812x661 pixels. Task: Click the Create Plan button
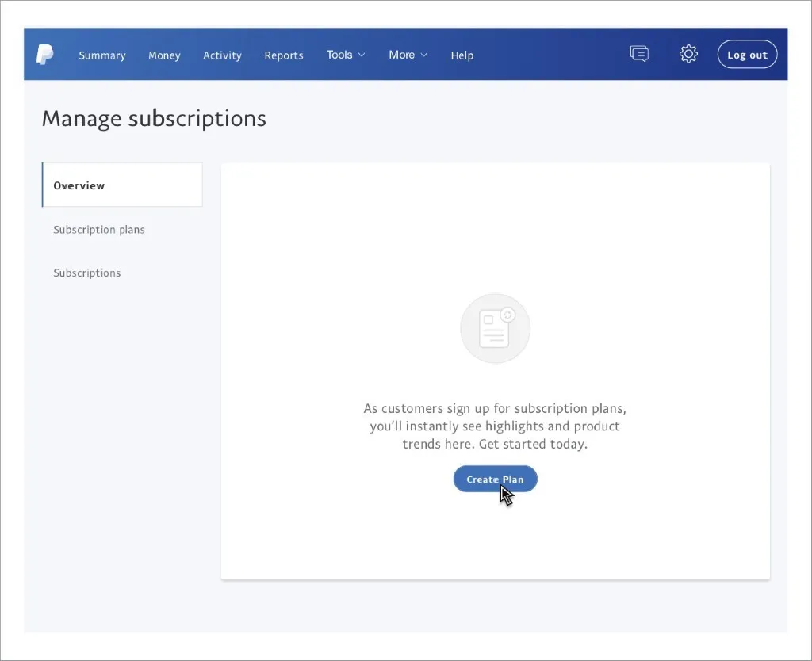click(x=495, y=479)
